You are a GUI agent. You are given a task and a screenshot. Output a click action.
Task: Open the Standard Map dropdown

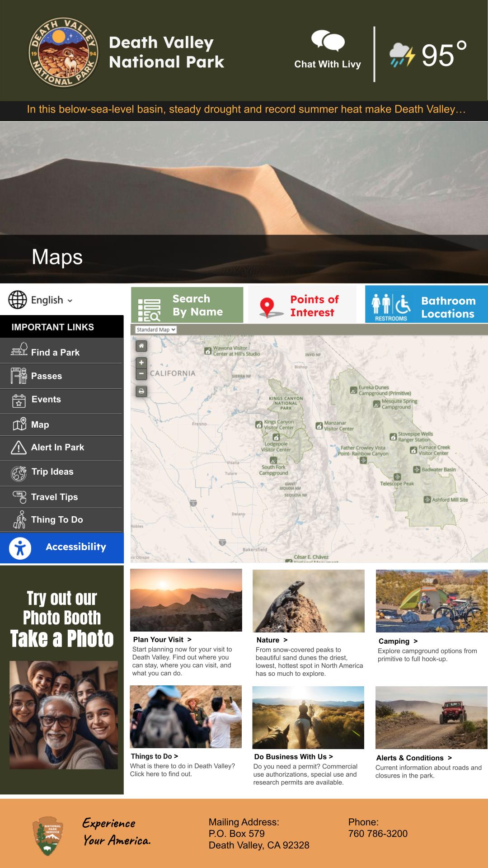pos(156,330)
